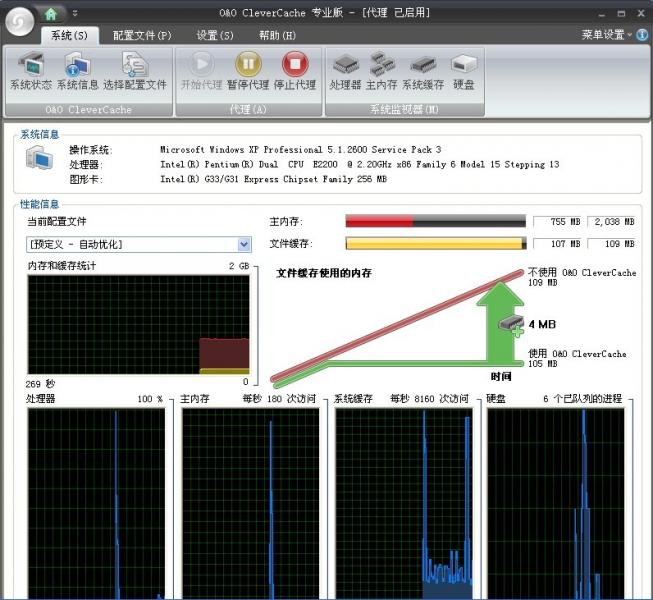The image size is (653, 600).
Task: Click the 图形卡 G33/G31 chipset text
Action: (x=274, y=179)
